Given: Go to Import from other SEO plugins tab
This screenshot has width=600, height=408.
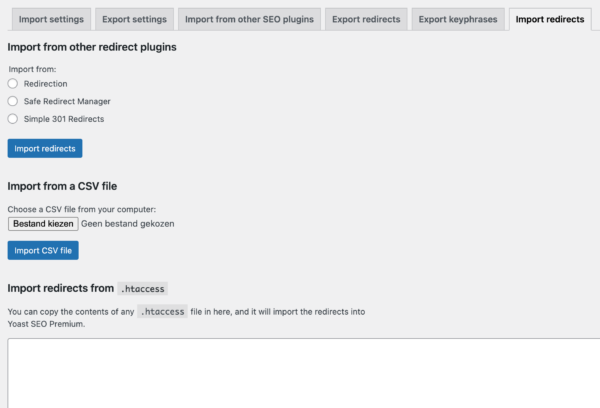Looking at the screenshot, I should coord(248,19).
